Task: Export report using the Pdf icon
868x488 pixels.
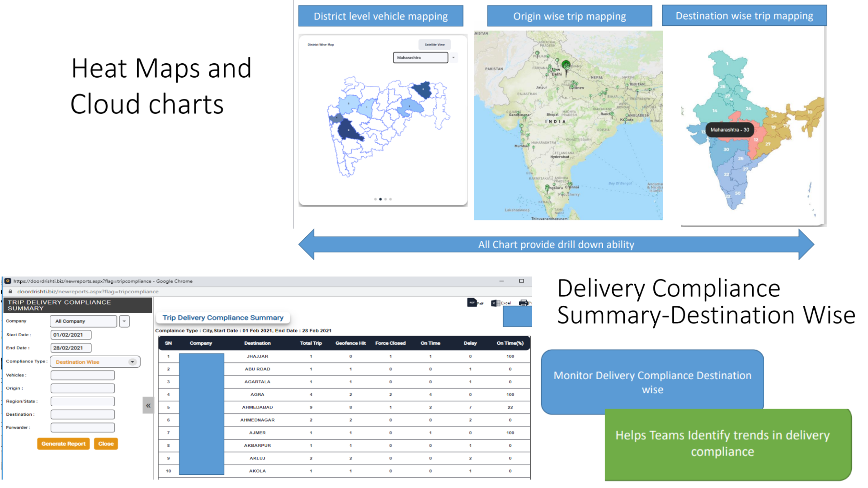Action: coord(472,302)
